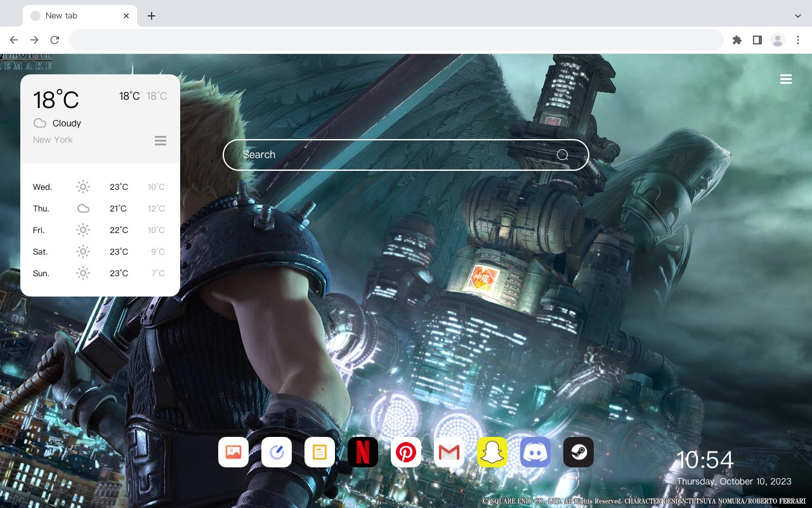
Task: Select the Sun. forecast row
Action: tap(100, 273)
